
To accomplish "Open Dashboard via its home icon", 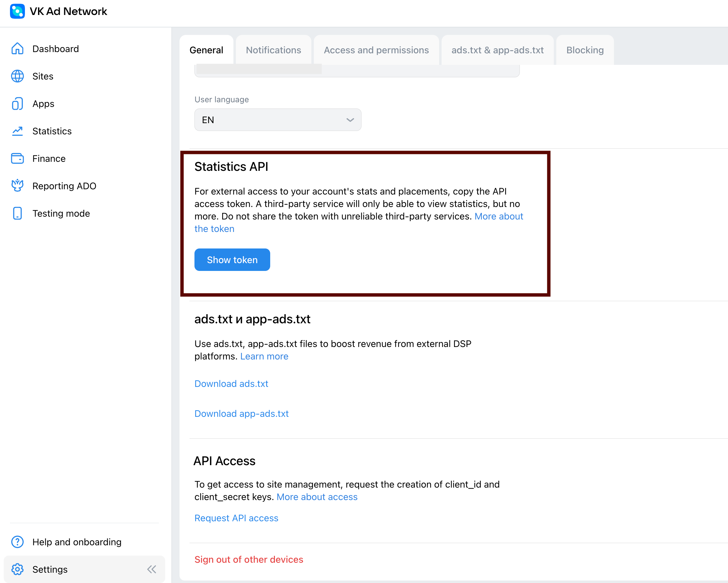I will [17, 49].
